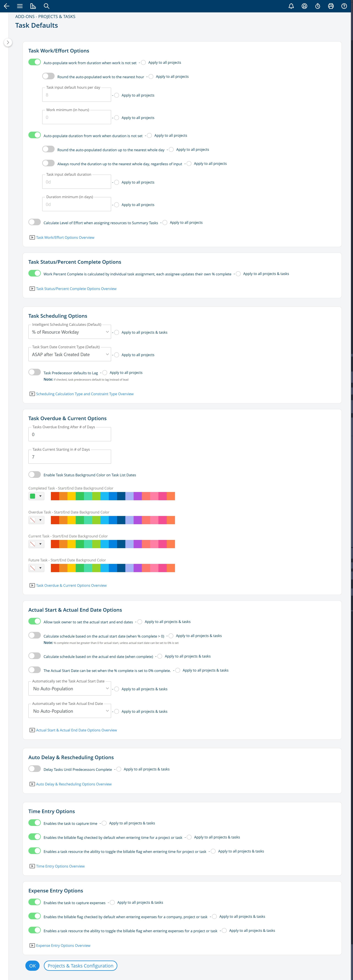Toggle Work Percent Complete by individual assignment
This screenshot has height=980, width=353.
coord(35,273)
